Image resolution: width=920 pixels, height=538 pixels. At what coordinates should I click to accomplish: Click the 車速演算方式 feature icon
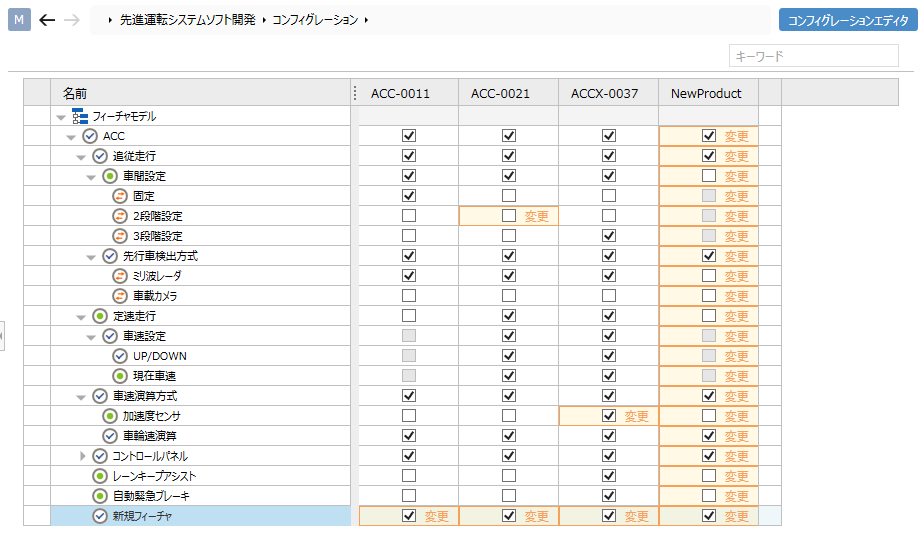[x=100, y=396]
